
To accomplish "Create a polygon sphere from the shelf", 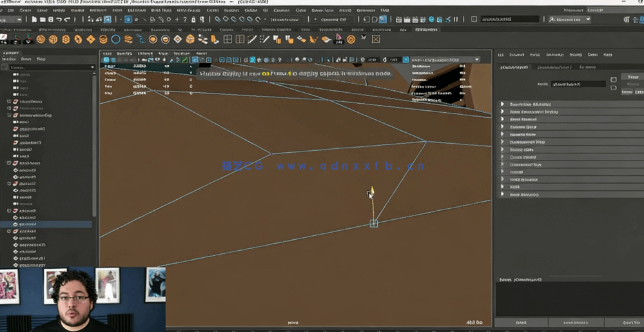I will click(41, 39).
